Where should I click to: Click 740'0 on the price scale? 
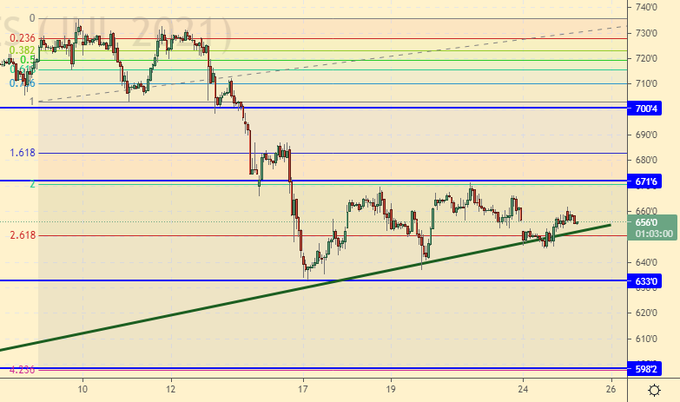pos(645,8)
